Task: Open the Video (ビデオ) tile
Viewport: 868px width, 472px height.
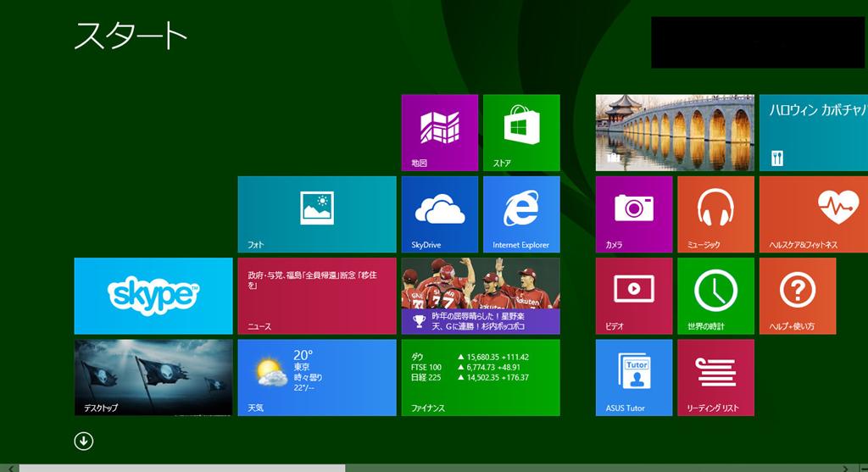Action: (x=634, y=296)
